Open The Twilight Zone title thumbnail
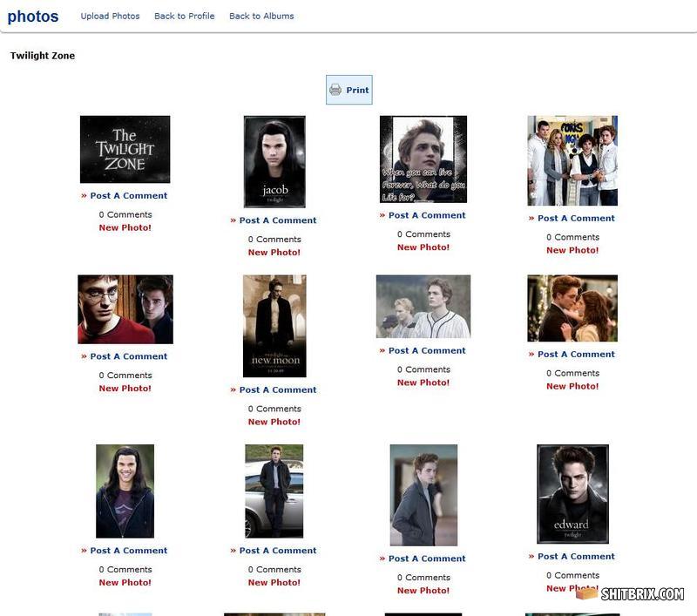Viewport: 697px width, 616px height. click(x=125, y=149)
